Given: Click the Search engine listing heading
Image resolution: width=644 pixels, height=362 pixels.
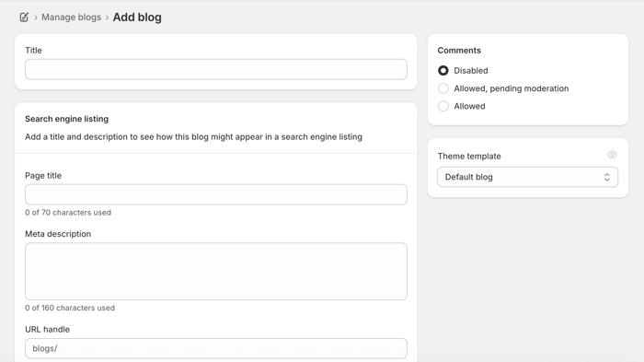Looking at the screenshot, I should click(67, 119).
